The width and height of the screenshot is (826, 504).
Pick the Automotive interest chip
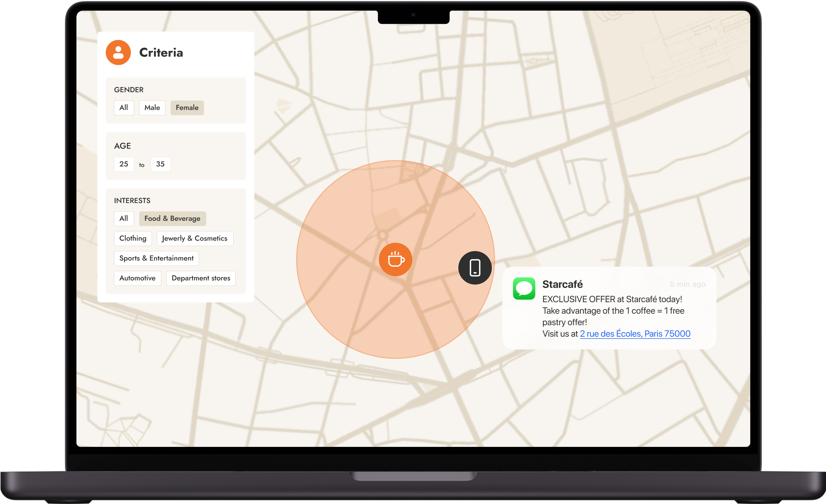click(137, 278)
